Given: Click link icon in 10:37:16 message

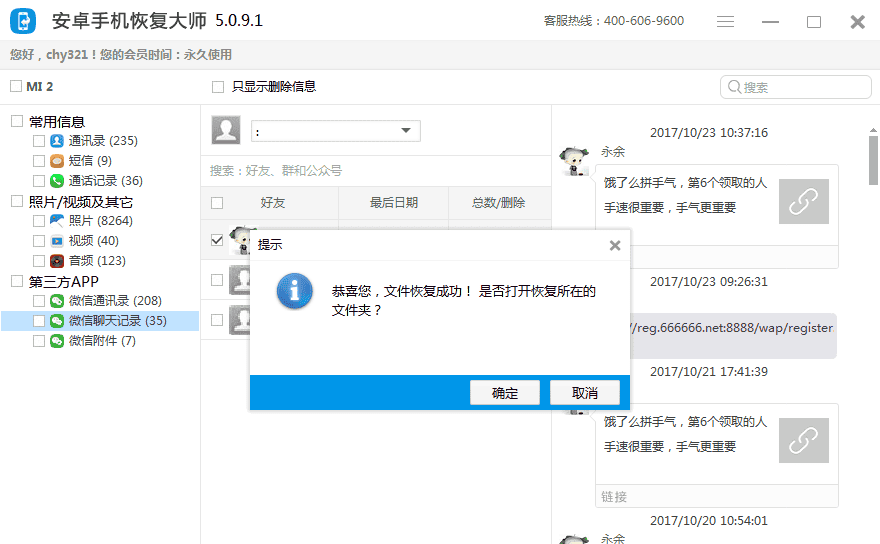Looking at the screenshot, I should (804, 202).
